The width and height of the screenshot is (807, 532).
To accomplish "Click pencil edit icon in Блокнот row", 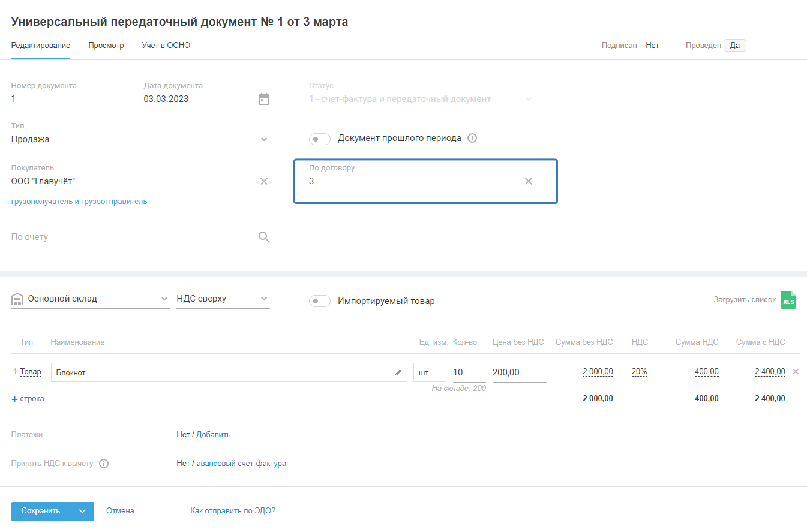I will [x=398, y=372].
